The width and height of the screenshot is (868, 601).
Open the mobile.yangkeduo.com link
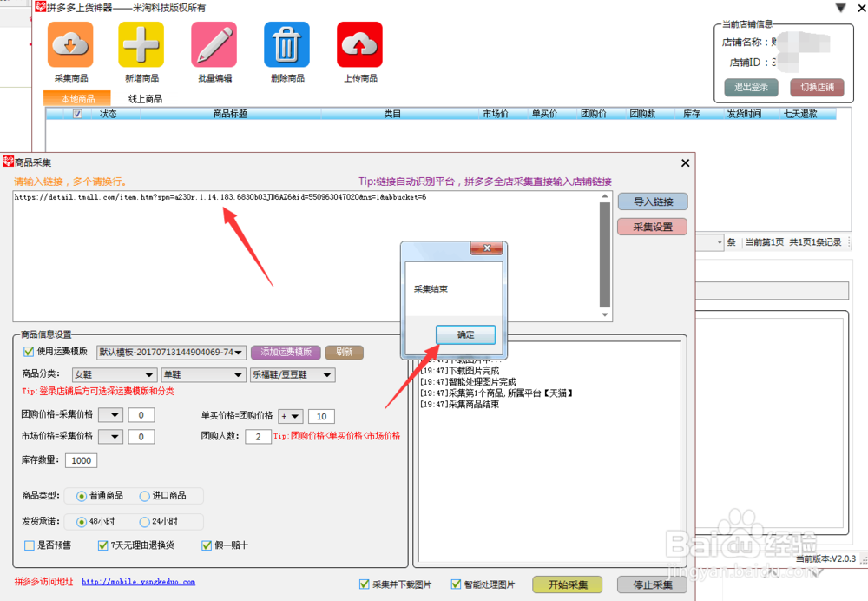(138, 582)
